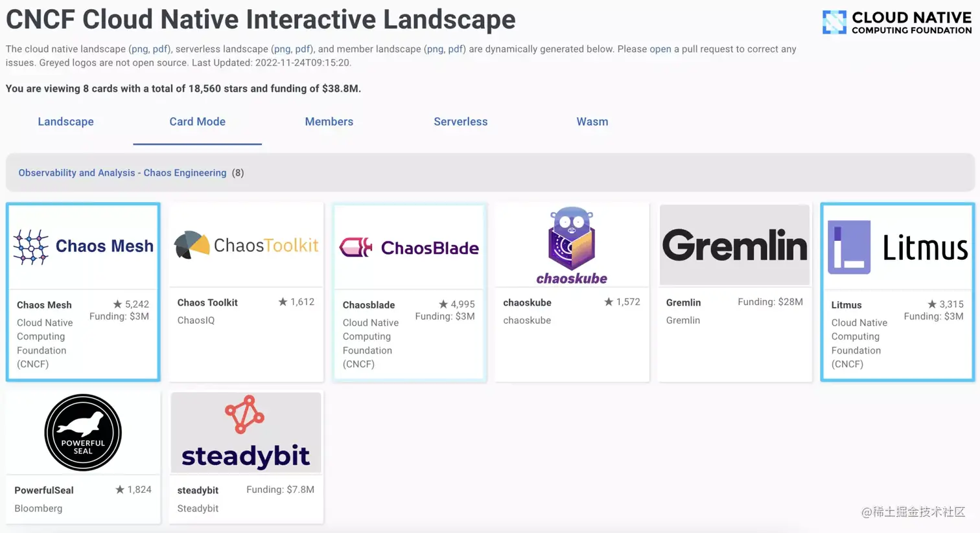Open the Chaos Mesh logo card

(x=83, y=246)
